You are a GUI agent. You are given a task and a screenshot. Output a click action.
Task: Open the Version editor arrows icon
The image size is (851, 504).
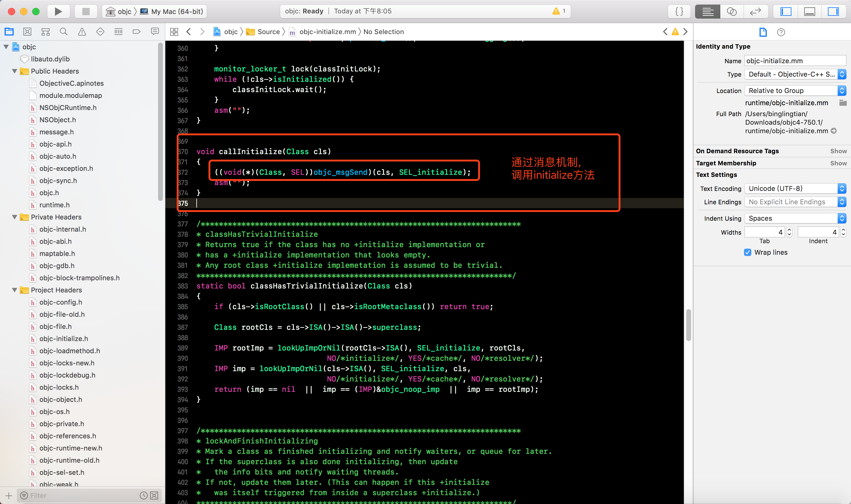755,11
